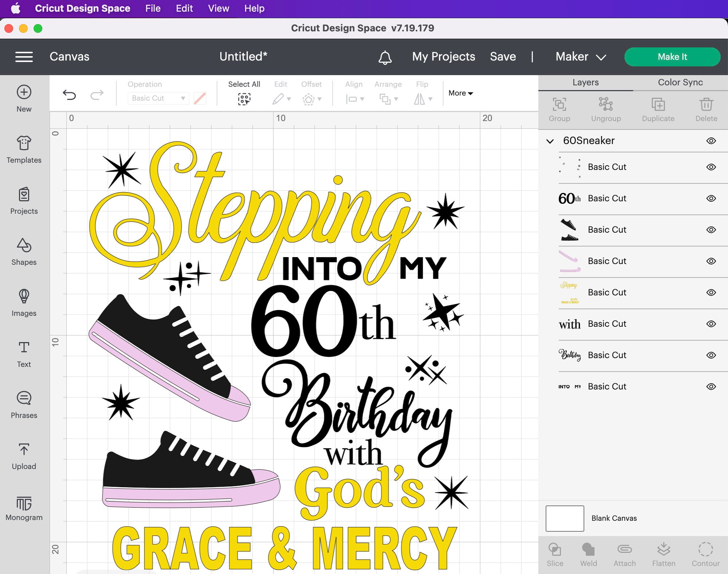
Task: Open the File menu
Action: 152,8
